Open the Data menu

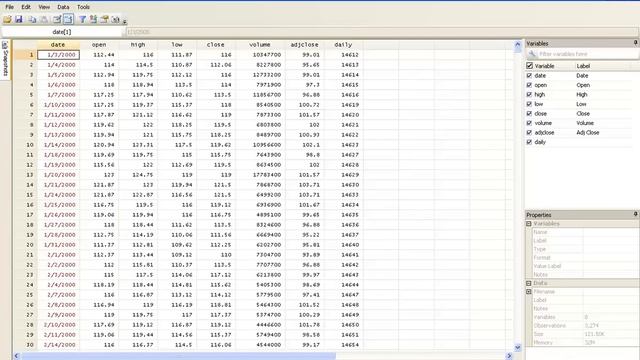click(63, 7)
